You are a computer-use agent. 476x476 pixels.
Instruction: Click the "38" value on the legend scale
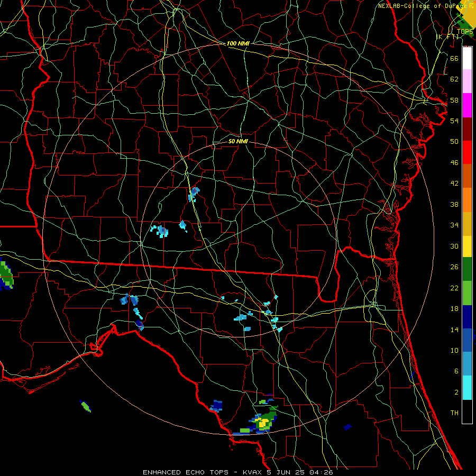[454, 204]
